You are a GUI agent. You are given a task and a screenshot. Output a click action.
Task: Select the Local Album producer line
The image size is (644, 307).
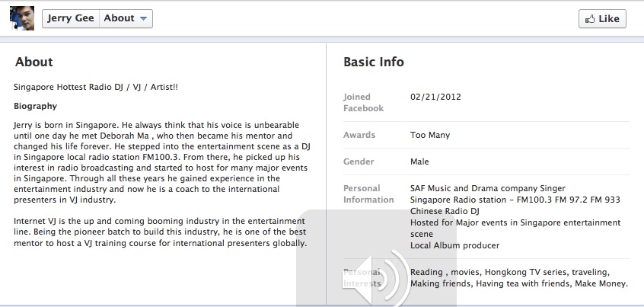454,246
